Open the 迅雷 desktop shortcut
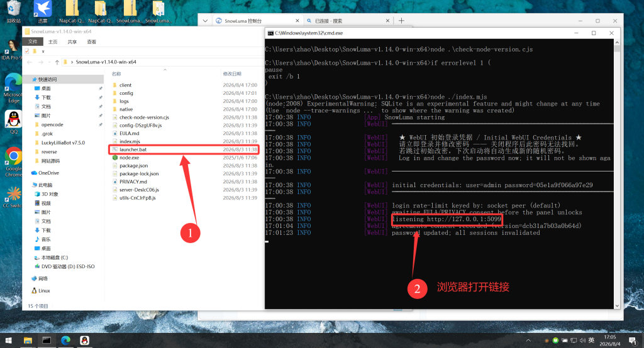The image size is (644, 348). tap(43, 11)
